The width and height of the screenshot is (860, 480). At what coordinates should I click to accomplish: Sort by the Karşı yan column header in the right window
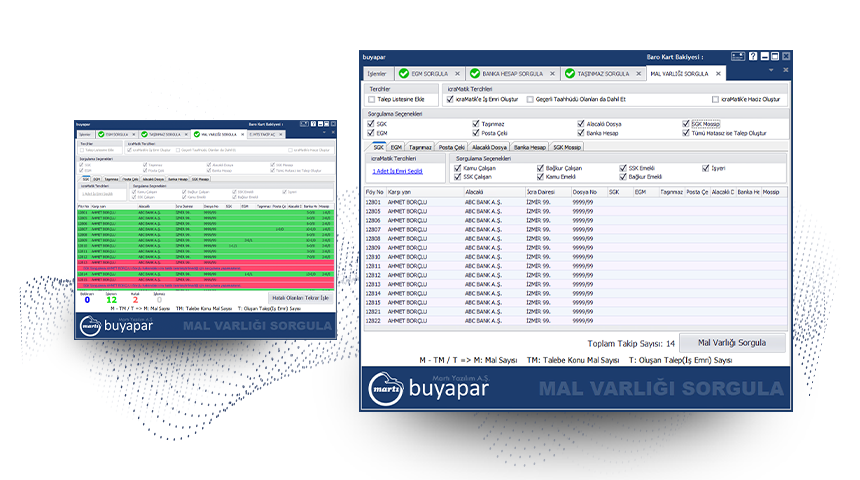coord(425,192)
